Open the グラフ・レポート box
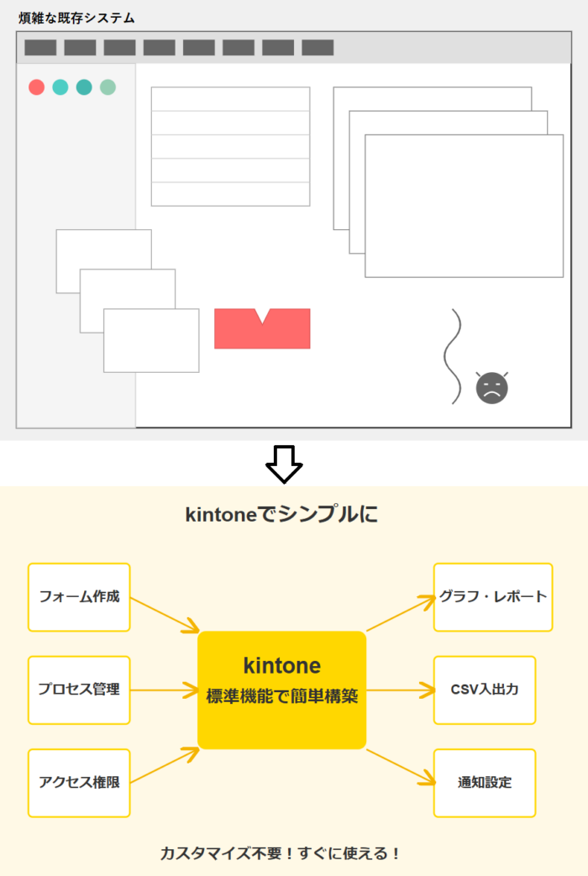Viewport: 588px width, 876px height. (493, 597)
